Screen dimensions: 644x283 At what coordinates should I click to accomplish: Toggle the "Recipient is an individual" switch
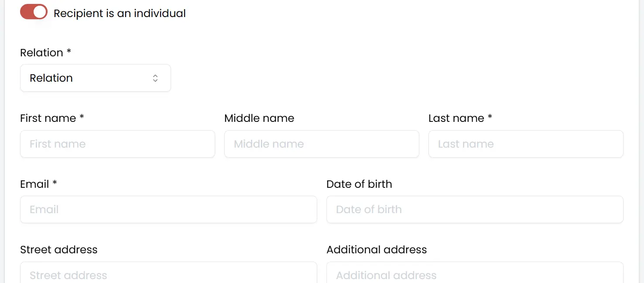(34, 12)
